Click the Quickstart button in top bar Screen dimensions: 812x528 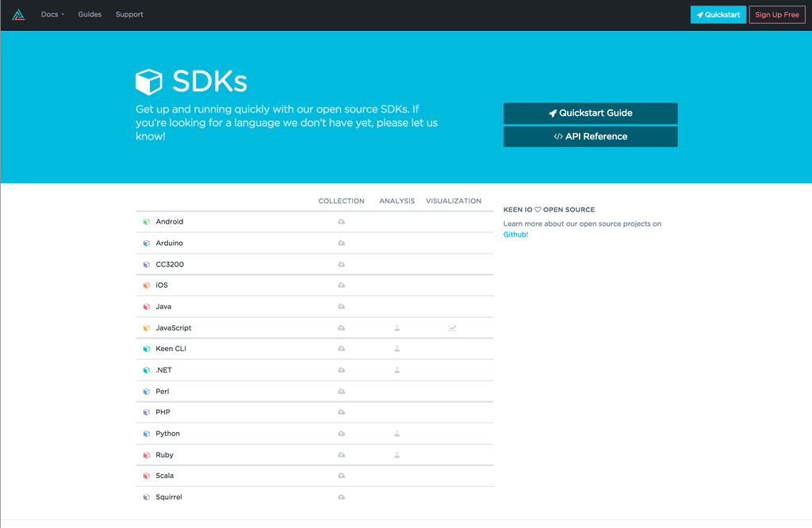(718, 14)
